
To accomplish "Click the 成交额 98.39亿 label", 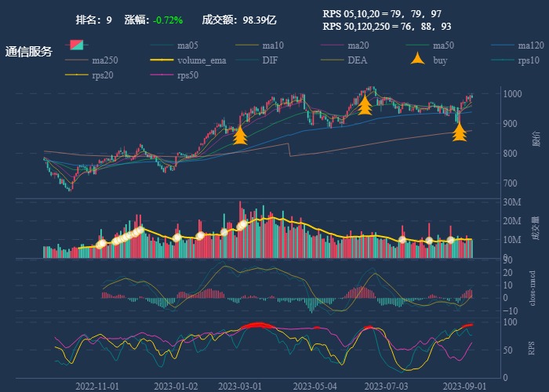I will [238, 20].
